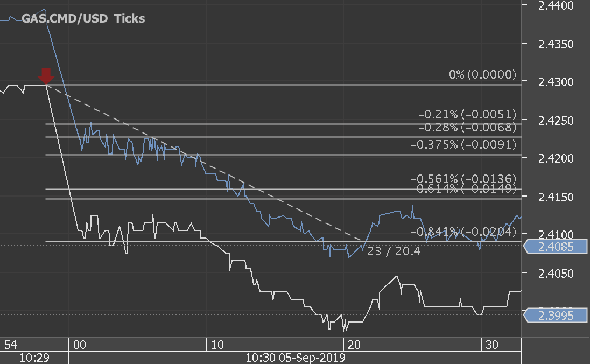Select the 2.3995 price tag
This screenshot has height=364, width=590.
click(x=556, y=316)
